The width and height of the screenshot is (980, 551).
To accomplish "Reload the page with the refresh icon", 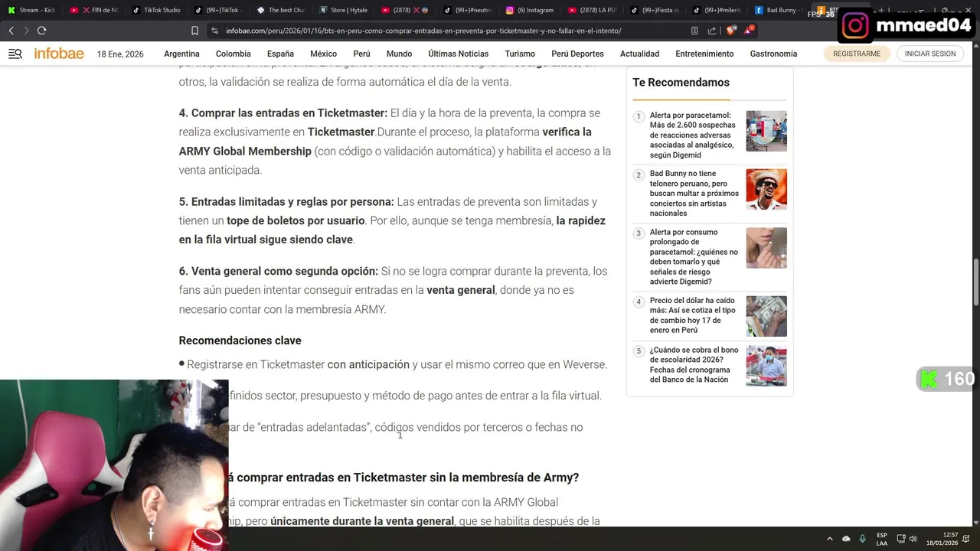I will pos(41,31).
